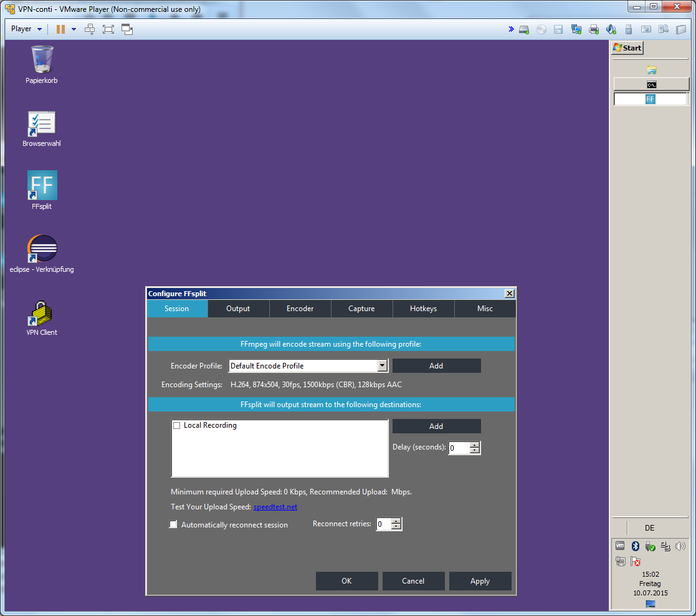Select the VPN Client desktop shortcut
The height and width of the screenshot is (616, 696).
click(42, 318)
